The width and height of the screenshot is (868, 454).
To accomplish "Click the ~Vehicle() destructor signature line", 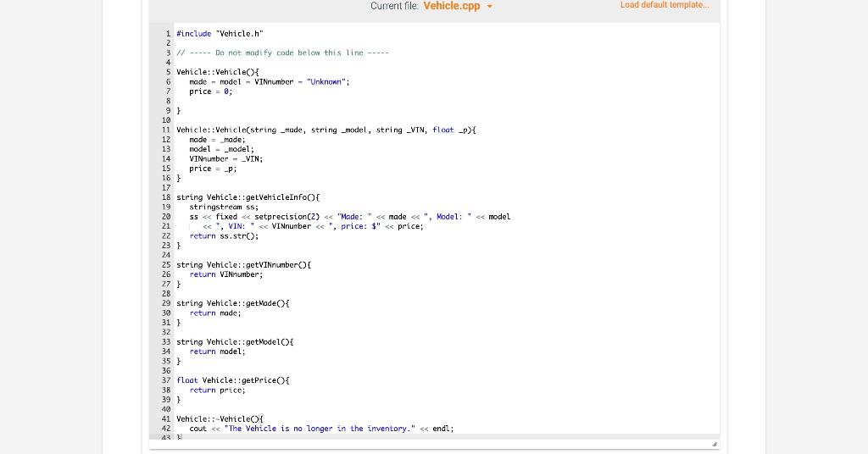I will 220,419.
